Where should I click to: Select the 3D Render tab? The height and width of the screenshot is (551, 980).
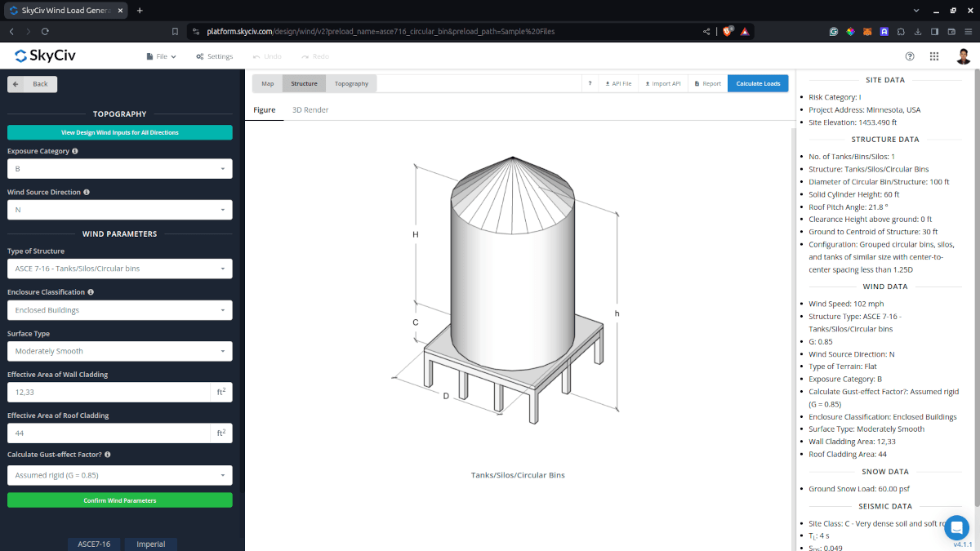click(310, 109)
